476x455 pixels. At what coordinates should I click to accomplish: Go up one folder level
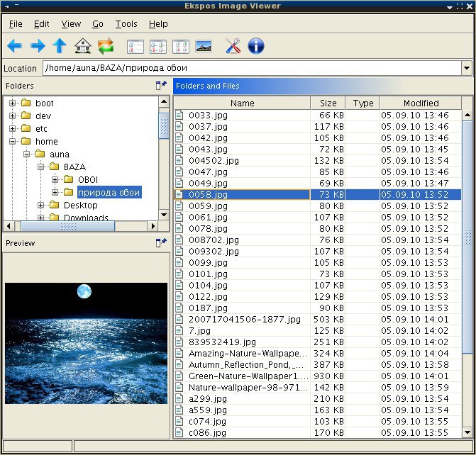tap(60, 46)
